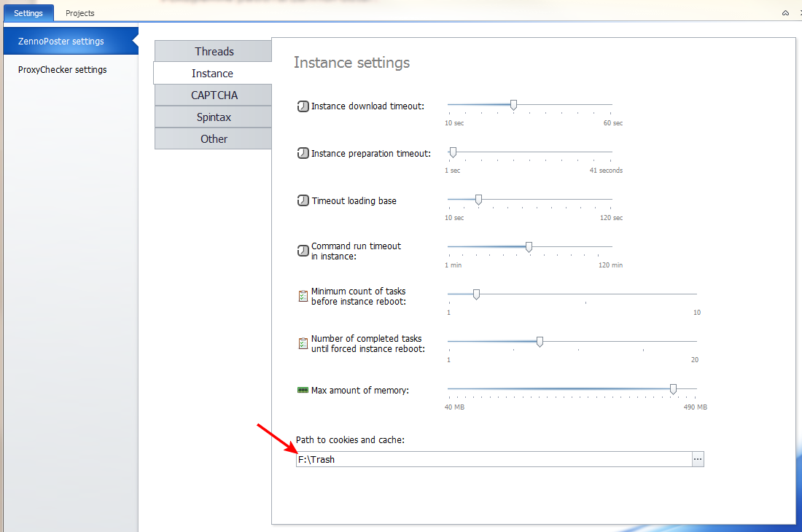Click the 60 sec download timeout maximum
802x532 pixels.
tap(612, 123)
